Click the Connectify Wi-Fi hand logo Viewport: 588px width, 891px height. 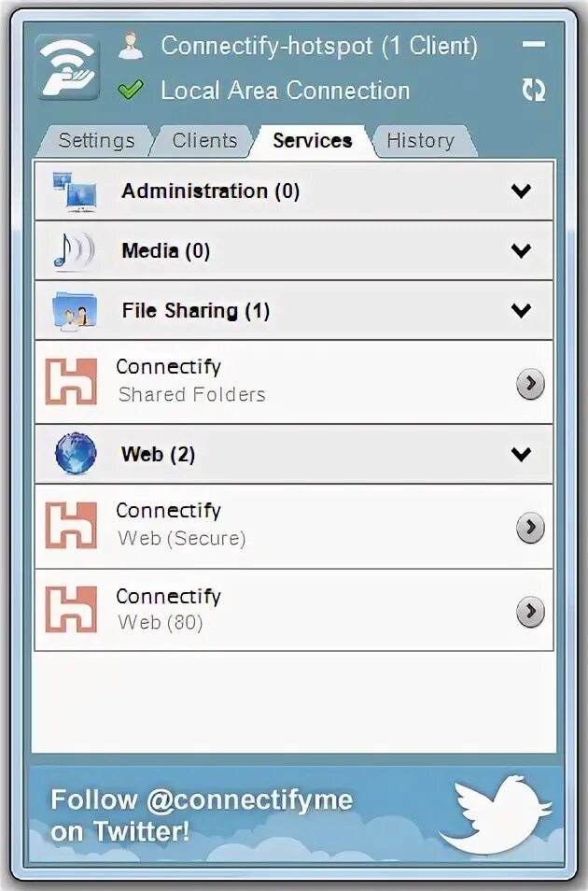[x=67, y=67]
